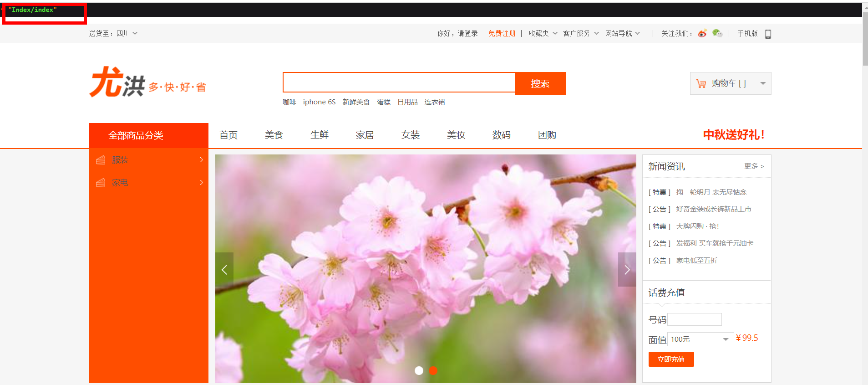Open news 发福利 买车就抢千元油卡
This screenshot has width=868, height=385.
[x=715, y=243]
